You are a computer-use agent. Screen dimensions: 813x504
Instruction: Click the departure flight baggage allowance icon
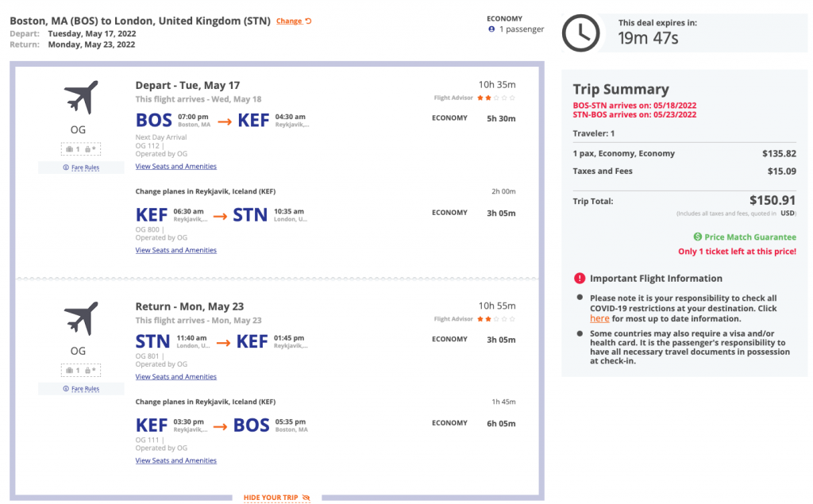81,148
